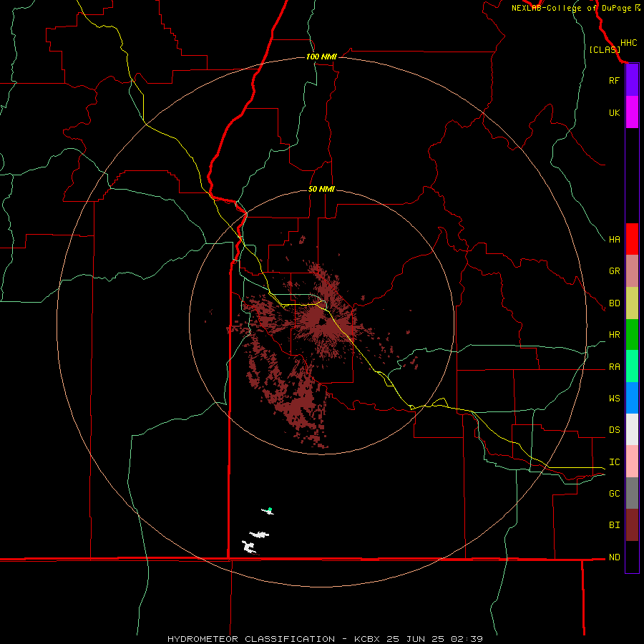
Task: Click the black ND legend swatch
Action: point(632,557)
